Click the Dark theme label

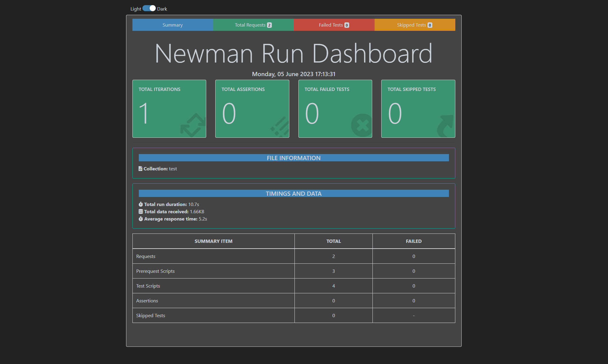pos(162,9)
